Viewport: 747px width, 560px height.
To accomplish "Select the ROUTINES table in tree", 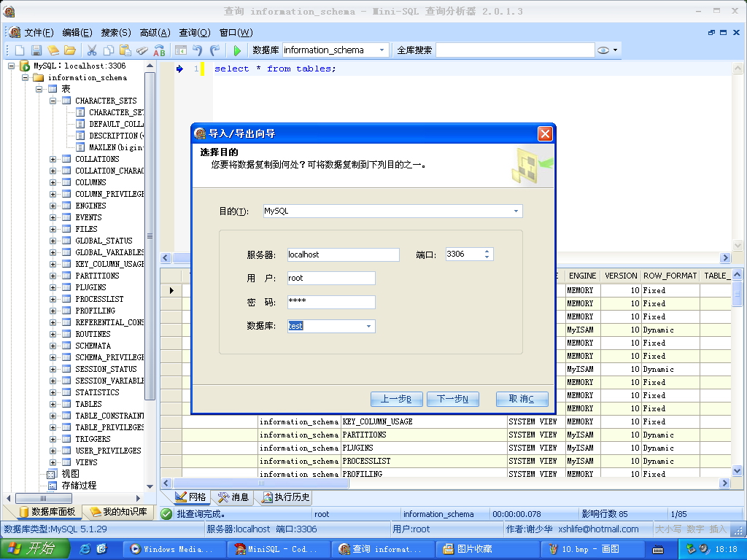I will click(93, 334).
